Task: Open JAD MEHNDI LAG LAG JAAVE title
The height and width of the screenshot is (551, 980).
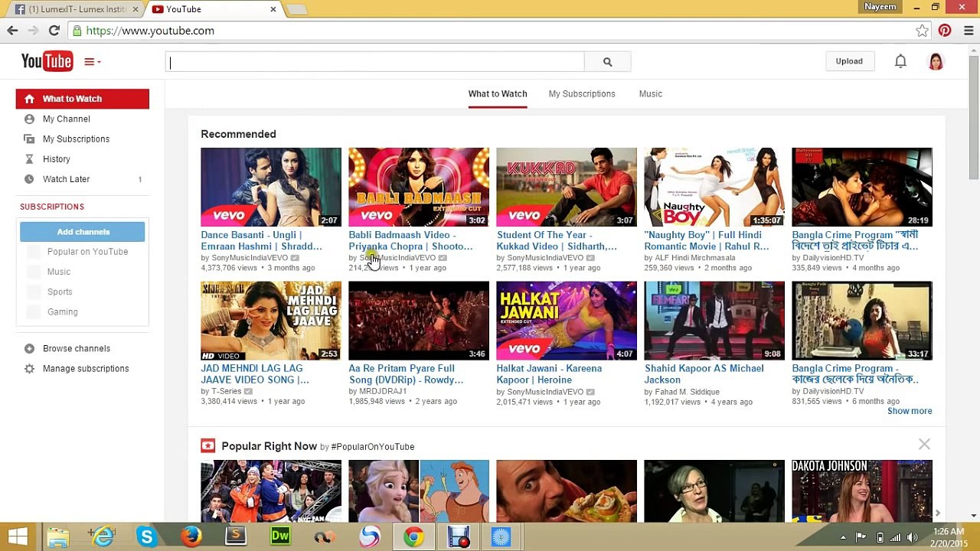Action: point(255,374)
